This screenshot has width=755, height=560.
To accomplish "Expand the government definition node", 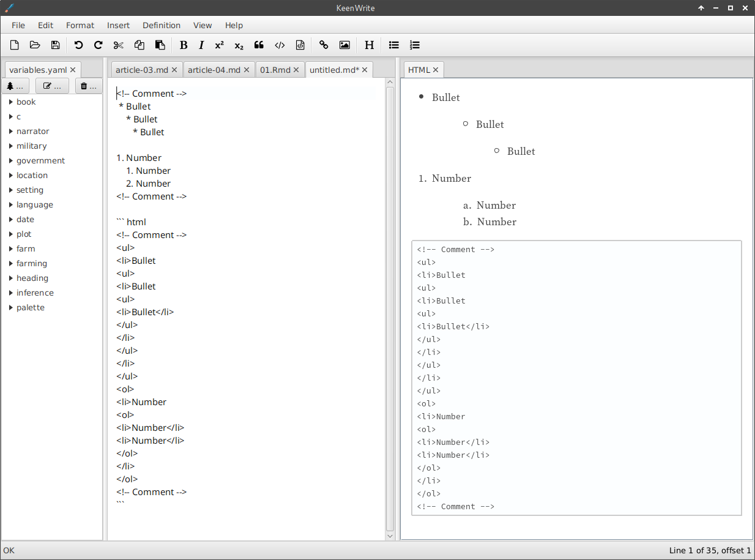I will (x=11, y=160).
